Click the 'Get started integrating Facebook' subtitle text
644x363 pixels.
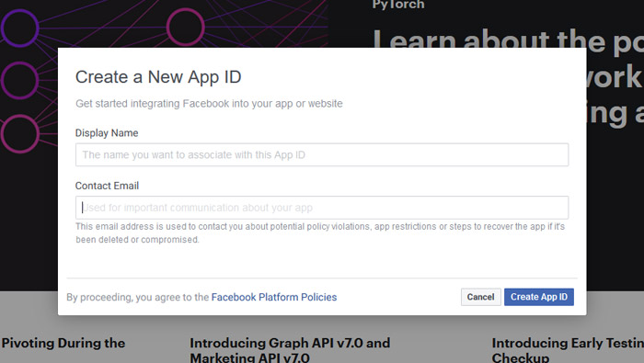tap(209, 103)
